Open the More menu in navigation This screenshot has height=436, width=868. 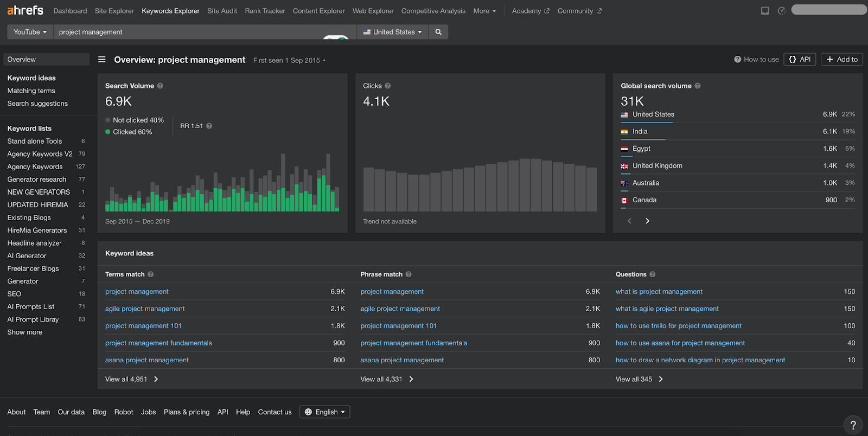[x=484, y=11]
